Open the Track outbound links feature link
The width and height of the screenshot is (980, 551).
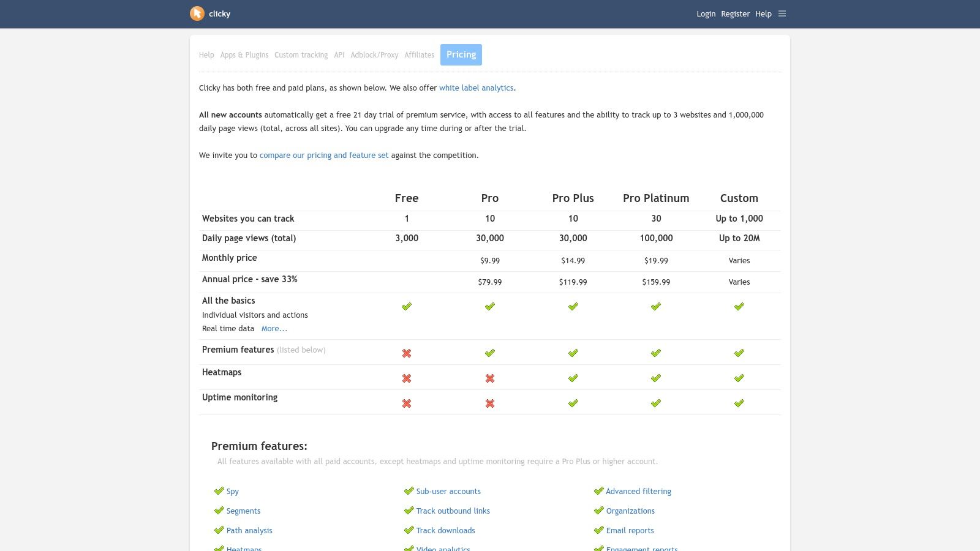453,511
